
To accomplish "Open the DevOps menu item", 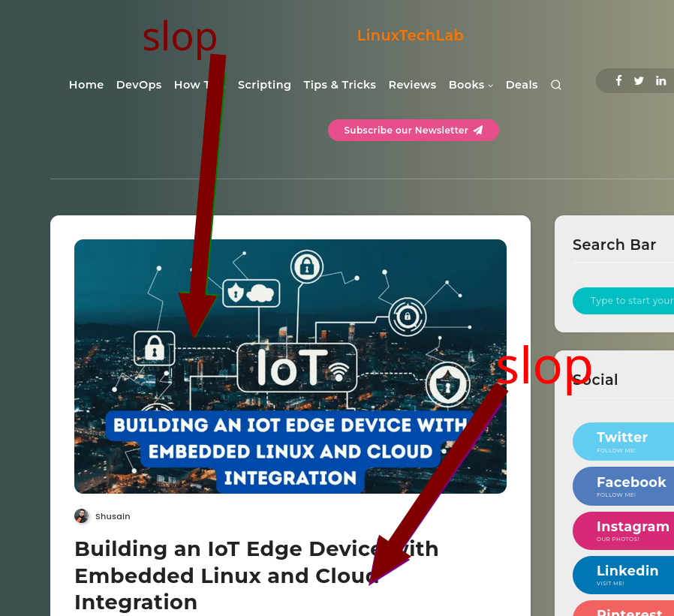I will click(139, 85).
